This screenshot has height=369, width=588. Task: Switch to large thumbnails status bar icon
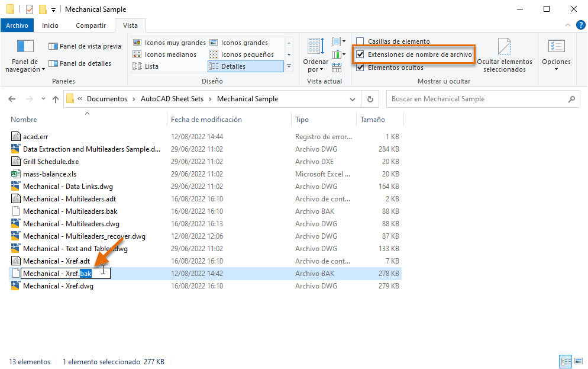(x=579, y=362)
